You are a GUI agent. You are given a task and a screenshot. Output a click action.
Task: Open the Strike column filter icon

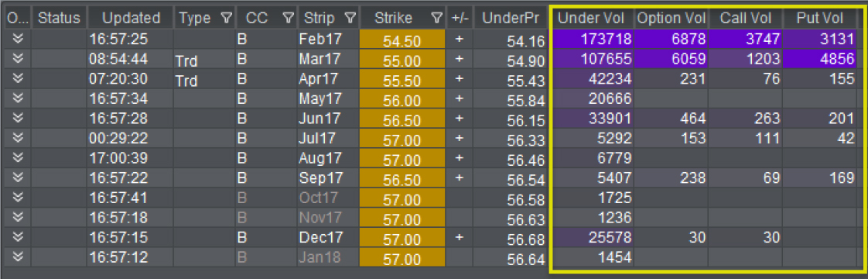coord(437,19)
